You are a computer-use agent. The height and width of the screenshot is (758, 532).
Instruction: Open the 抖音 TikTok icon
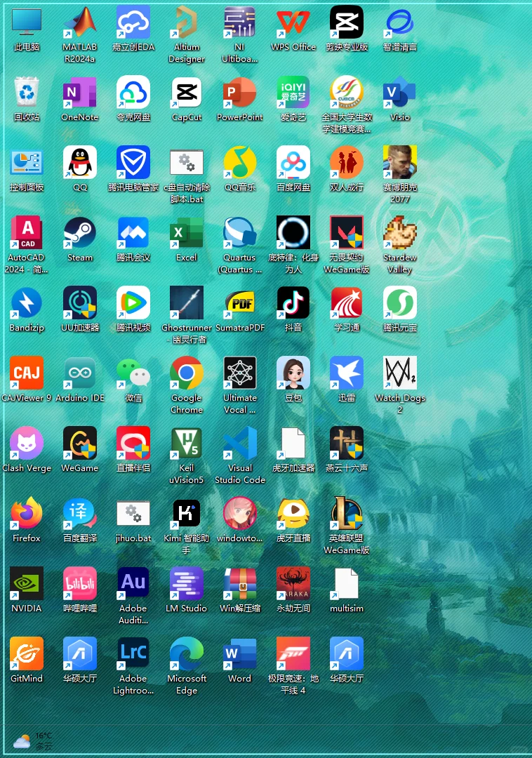(x=293, y=302)
